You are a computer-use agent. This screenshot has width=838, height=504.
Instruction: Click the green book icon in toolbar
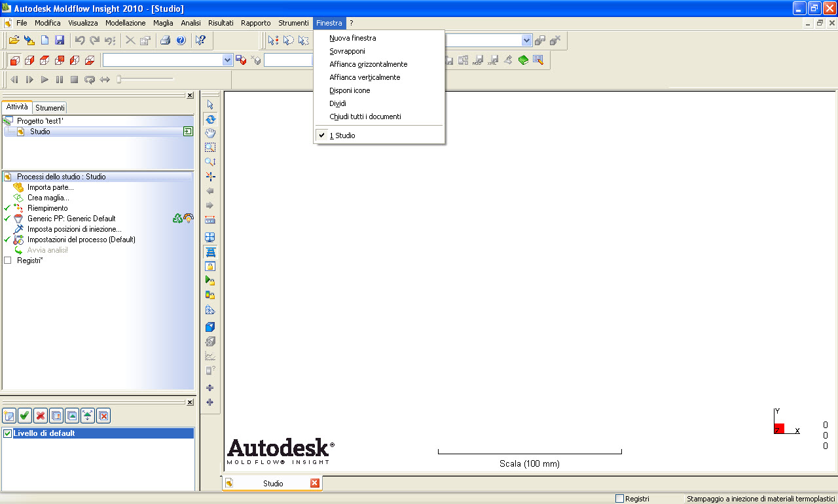point(523,60)
